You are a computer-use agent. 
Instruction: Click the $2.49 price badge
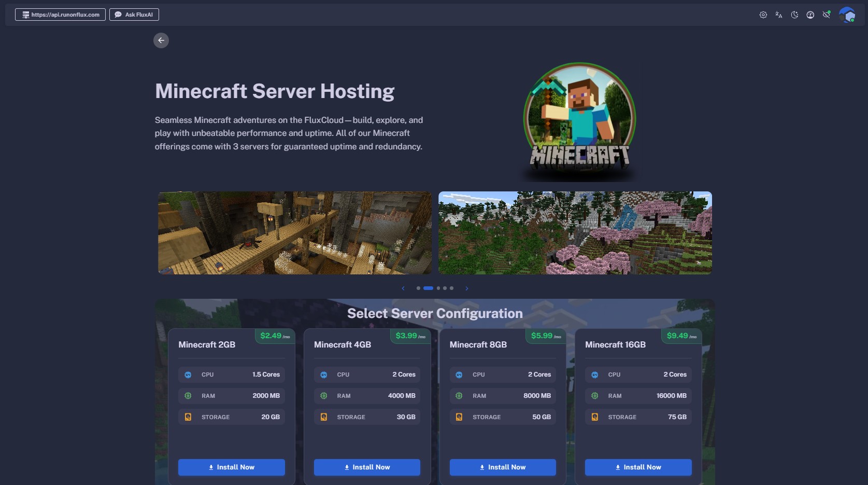click(x=275, y=336)
